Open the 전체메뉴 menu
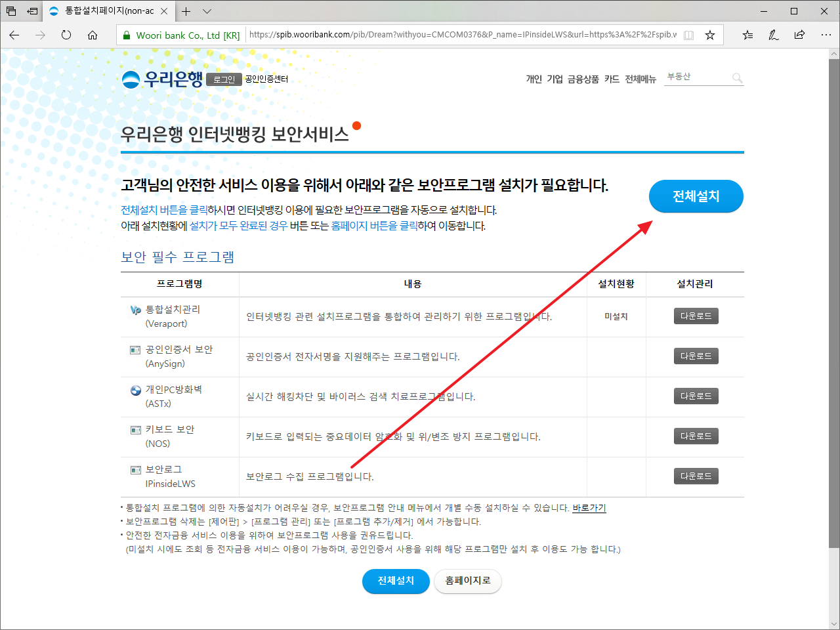The height and width of the screenshot is (630, 840). [640, 79]
